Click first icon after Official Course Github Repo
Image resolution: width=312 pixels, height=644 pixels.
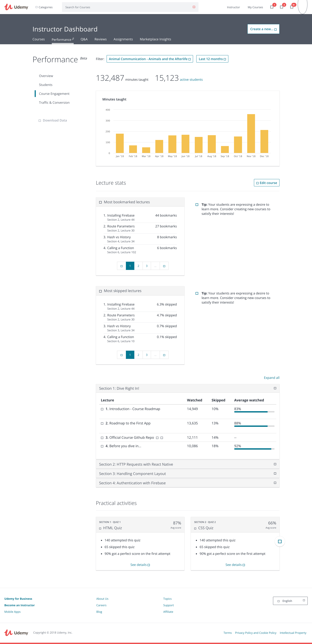[157, 438]
